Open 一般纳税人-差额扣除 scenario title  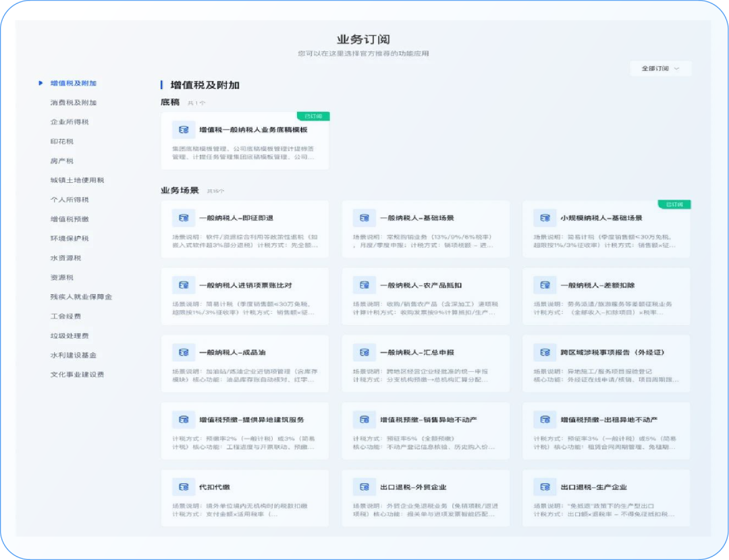pyautogui.click(x=597, y=285)
